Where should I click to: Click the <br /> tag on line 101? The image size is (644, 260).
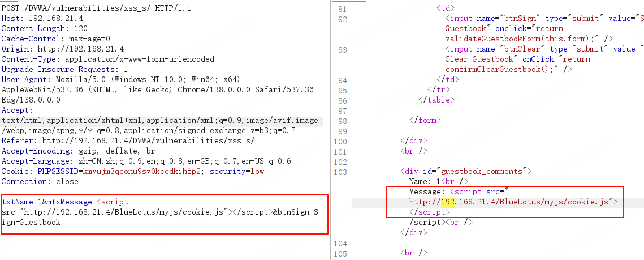click(413, 151)
